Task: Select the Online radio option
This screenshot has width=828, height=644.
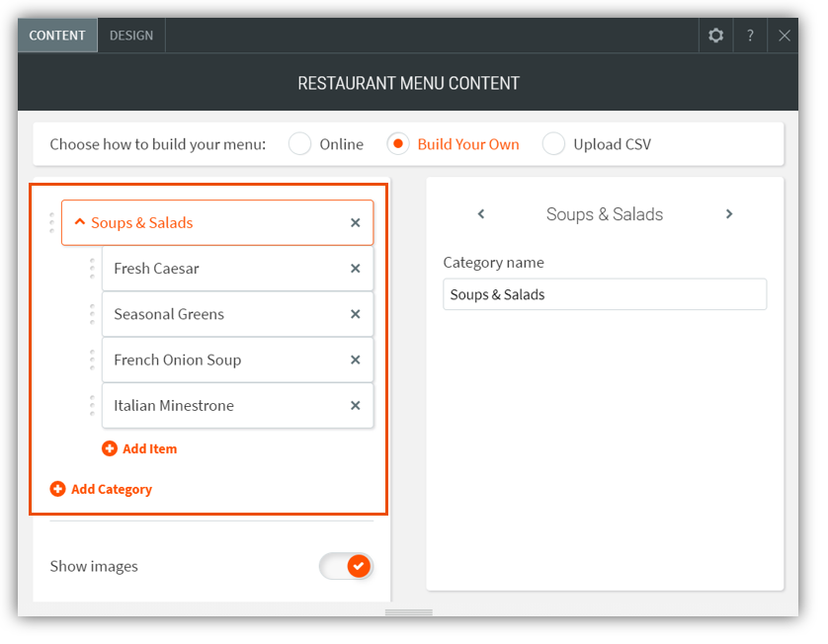Action: click(300, 144)
